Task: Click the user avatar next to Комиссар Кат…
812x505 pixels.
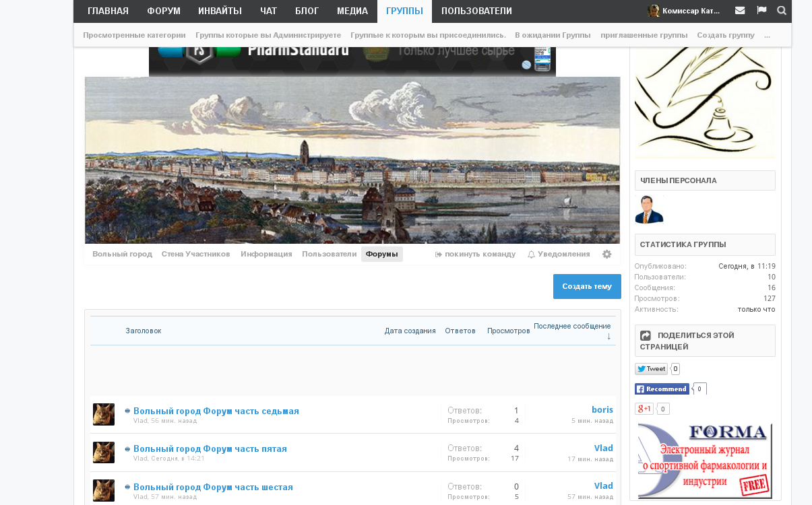Action: coord(654,11)
